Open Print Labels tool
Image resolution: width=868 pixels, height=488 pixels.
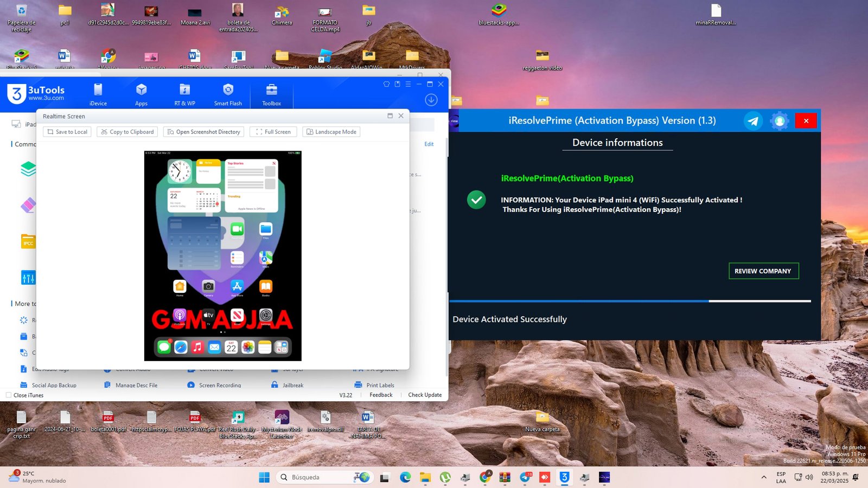(x=374, y=385)
